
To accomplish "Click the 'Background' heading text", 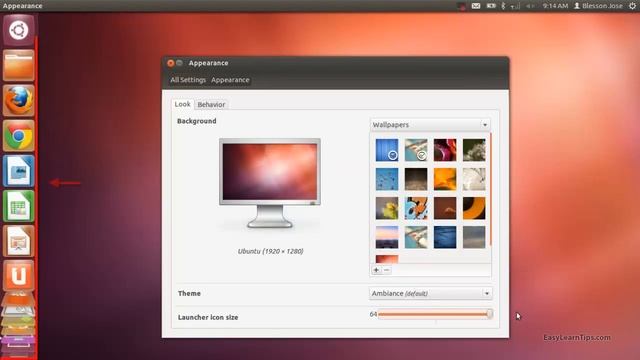I will 196,121.
